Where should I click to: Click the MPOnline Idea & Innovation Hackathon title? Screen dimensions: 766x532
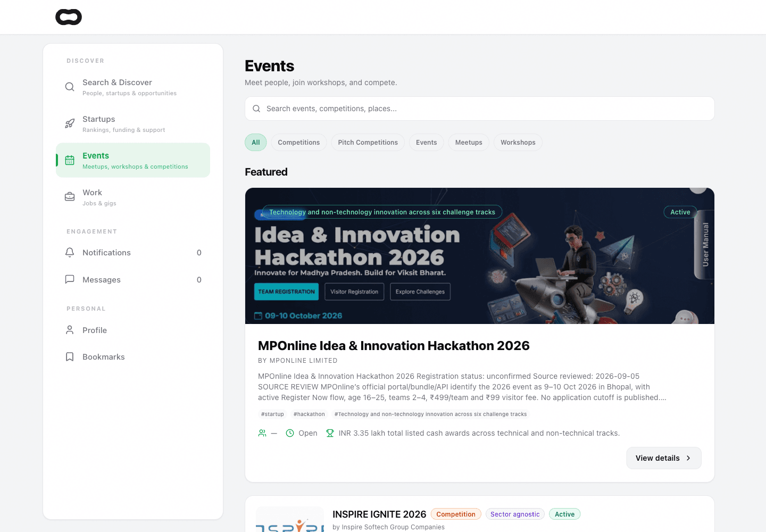coord(394,346)
